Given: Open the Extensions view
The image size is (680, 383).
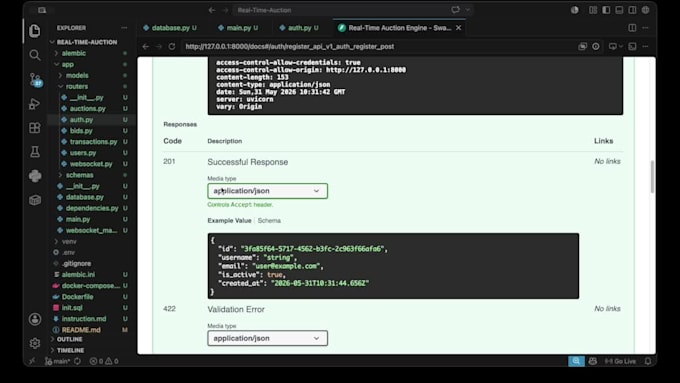Looking at the screenshot, I should (35, 128).
